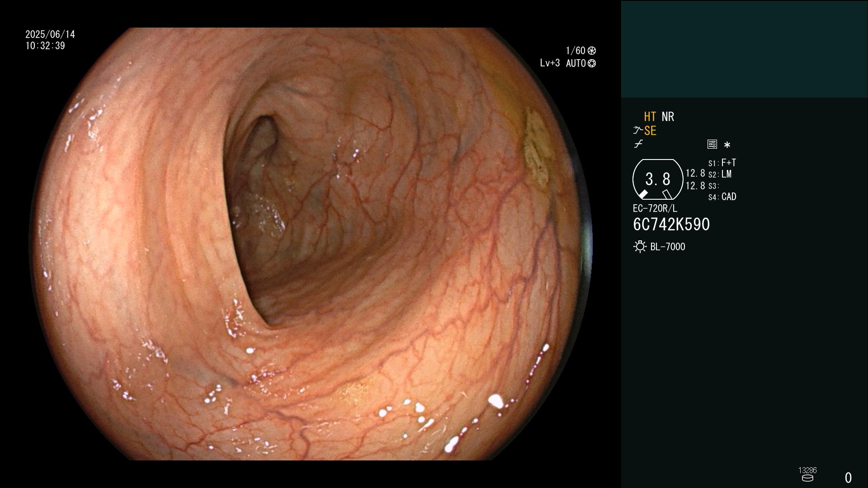Click the EC-720R/L scope model text
The image size is (868, 488).
point(655,209)
